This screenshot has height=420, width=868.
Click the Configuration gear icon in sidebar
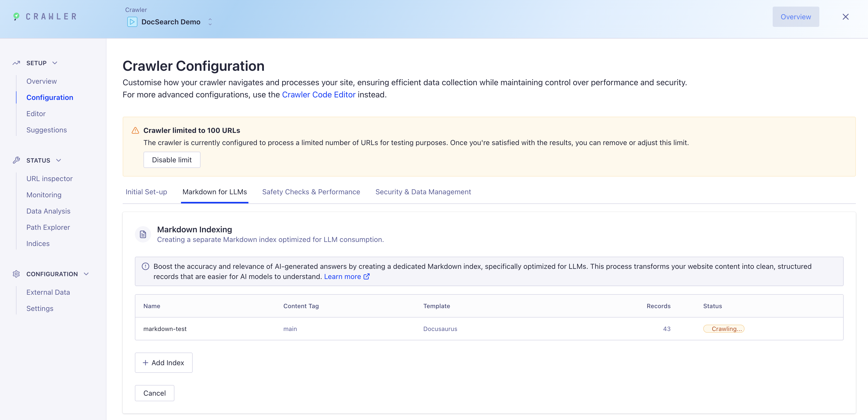coord(16,274)
